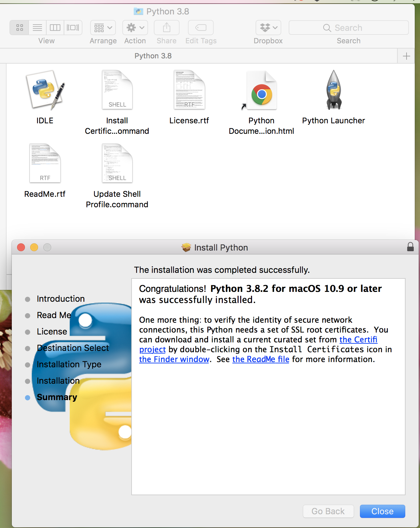Close the Install Python window

pyautogui.click(x=21, y=247)
